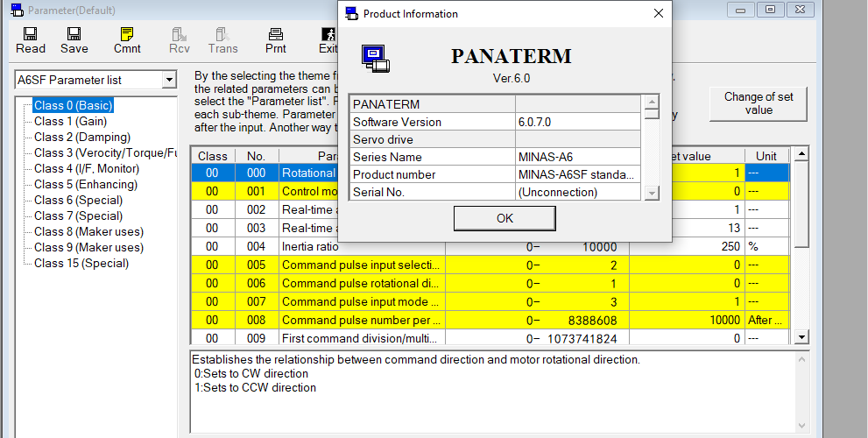Select Class 8 (Maker uses) tree item

click(x=88, y=231)
